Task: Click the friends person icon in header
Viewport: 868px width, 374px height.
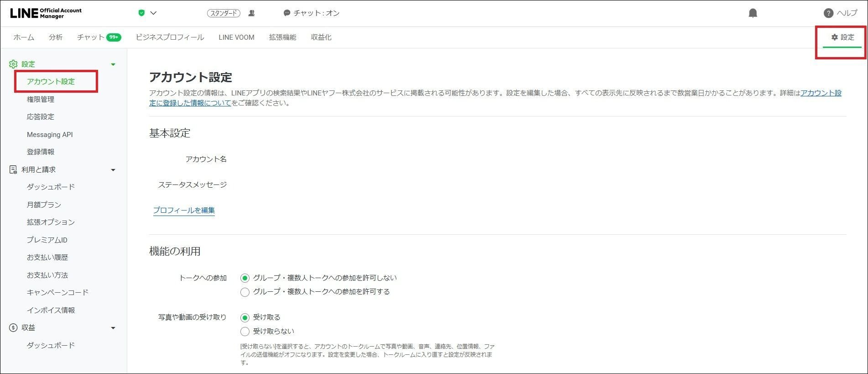Action: click(x=251, y=13)
